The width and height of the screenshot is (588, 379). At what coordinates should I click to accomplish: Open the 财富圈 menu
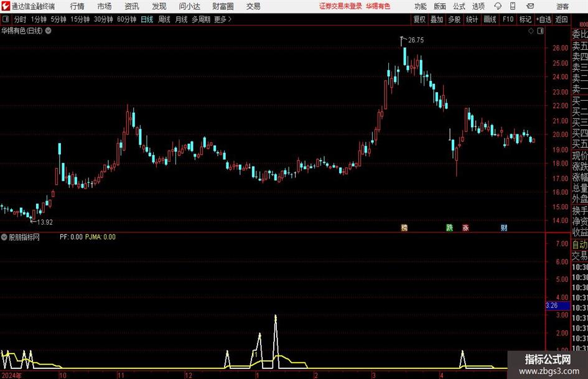[223, 6]
